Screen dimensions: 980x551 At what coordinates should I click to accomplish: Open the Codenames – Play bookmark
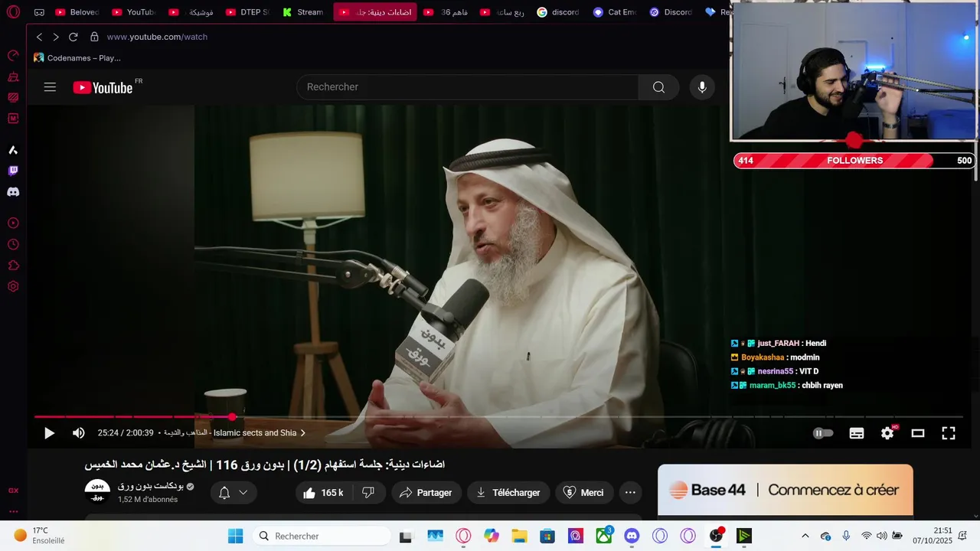click(77, 58)
